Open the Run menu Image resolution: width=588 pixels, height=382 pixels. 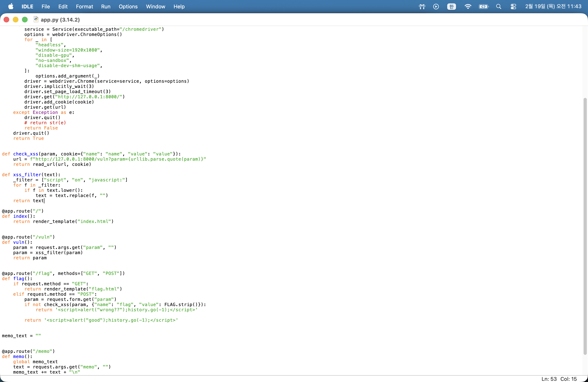pos(105,6)
